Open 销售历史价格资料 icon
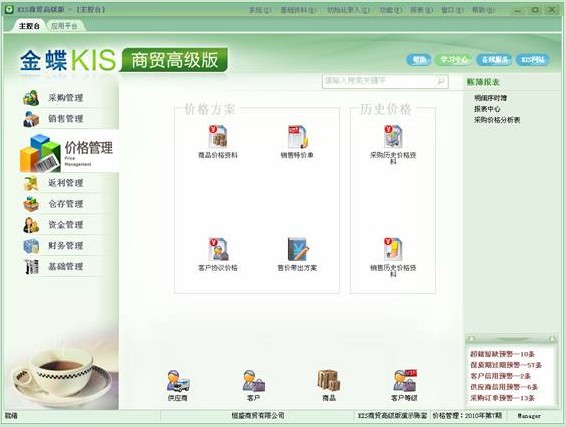The image size is (566, 427). (x=393, y=249)
